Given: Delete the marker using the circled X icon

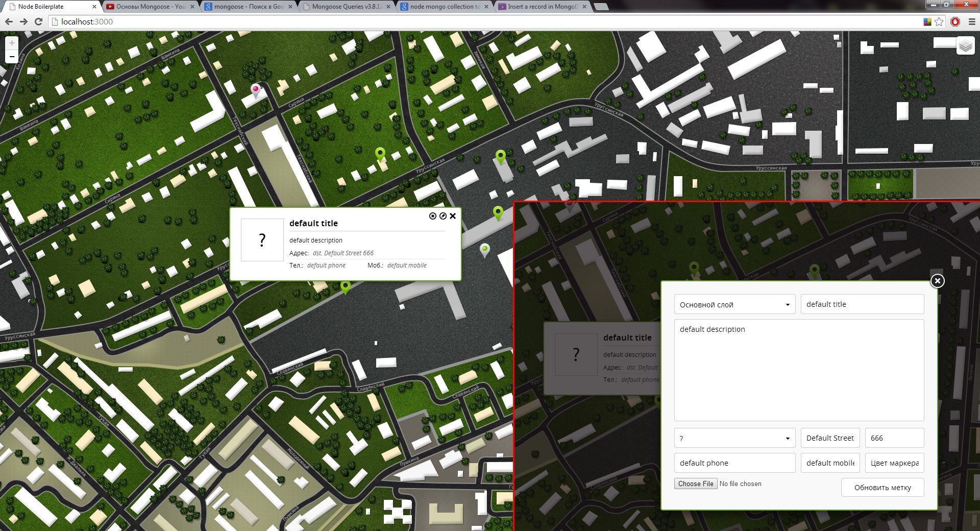Looking at the screenshot, I should (432, 216).
